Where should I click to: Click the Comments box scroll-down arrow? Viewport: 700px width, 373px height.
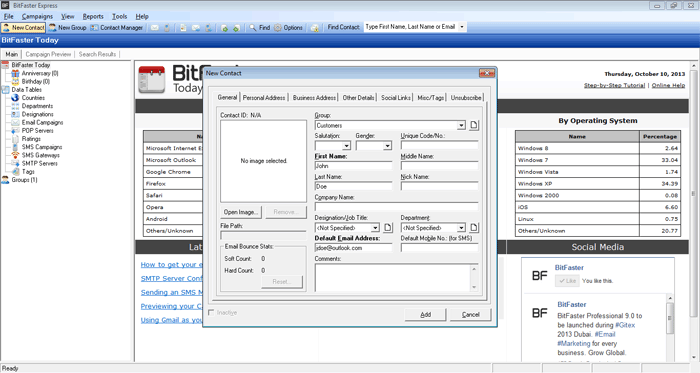(474, 287)
